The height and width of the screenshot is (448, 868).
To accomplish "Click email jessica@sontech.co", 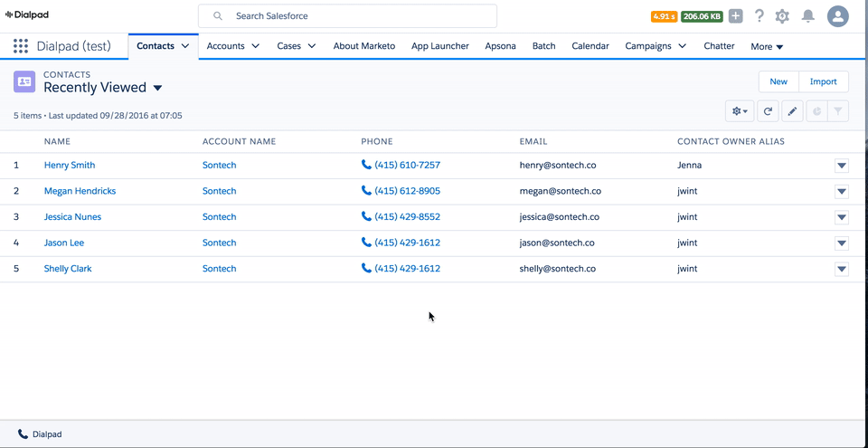I will coord(559,217).
